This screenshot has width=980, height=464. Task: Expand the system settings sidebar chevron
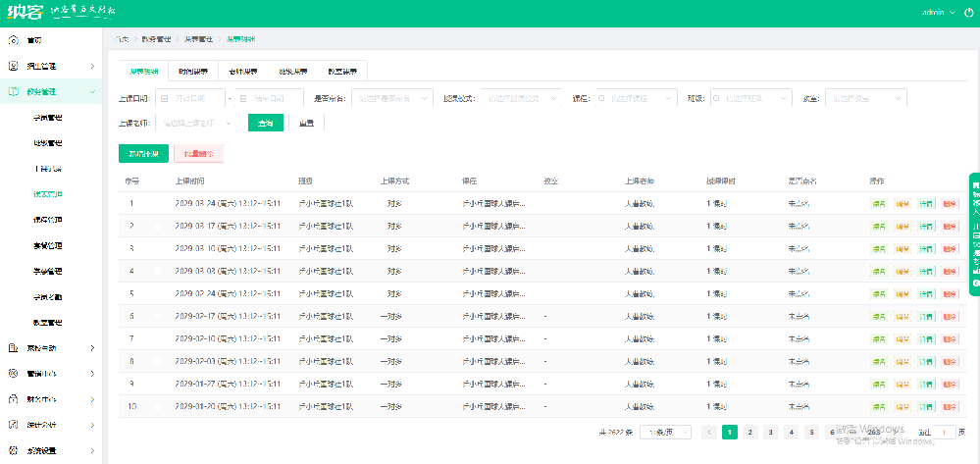coord(92,450)
